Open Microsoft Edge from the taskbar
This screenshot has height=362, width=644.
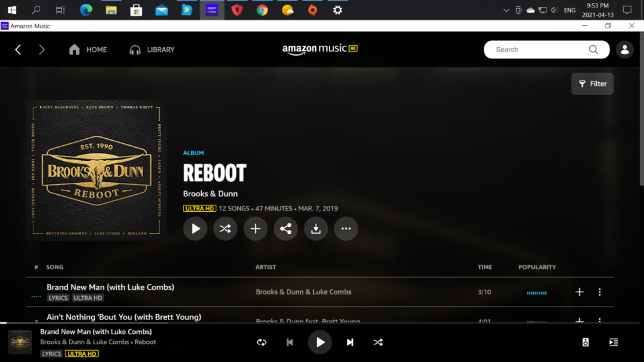pyautogui.click(x=86, y=10)
